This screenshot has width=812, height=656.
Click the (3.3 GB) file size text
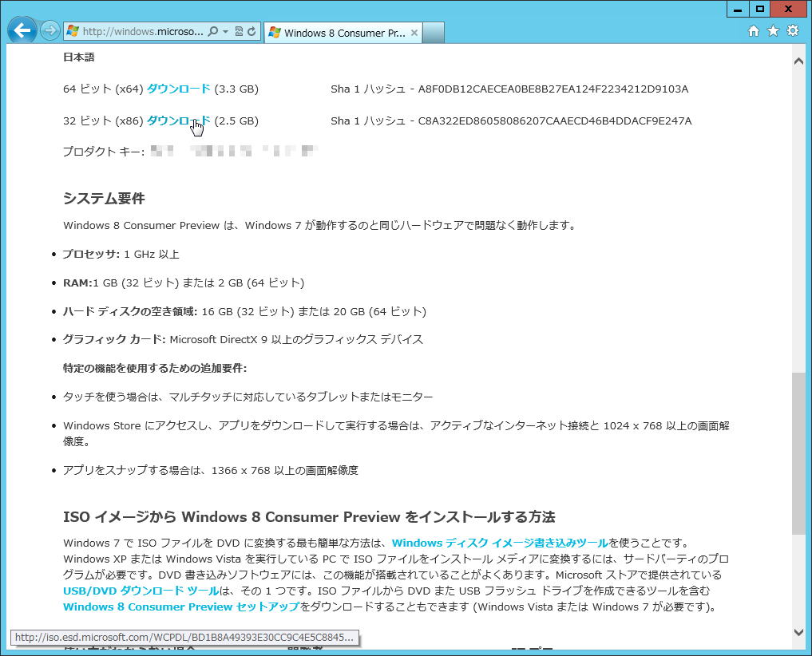[236, 89]
